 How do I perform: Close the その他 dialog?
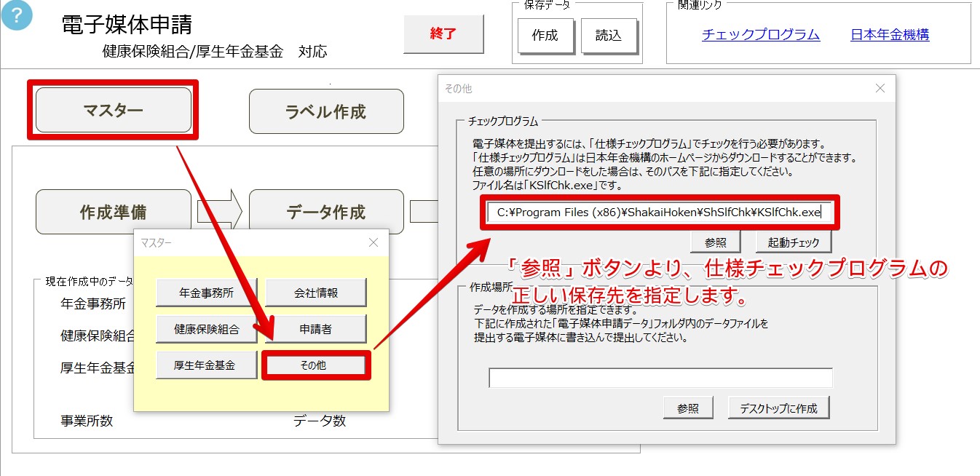[880, 88]
